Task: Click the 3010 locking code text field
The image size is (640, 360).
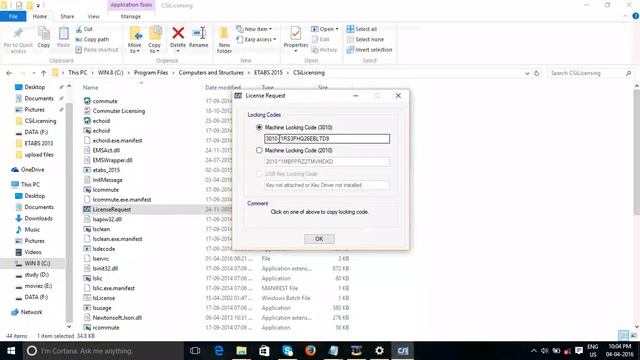Action: point(327,139)
